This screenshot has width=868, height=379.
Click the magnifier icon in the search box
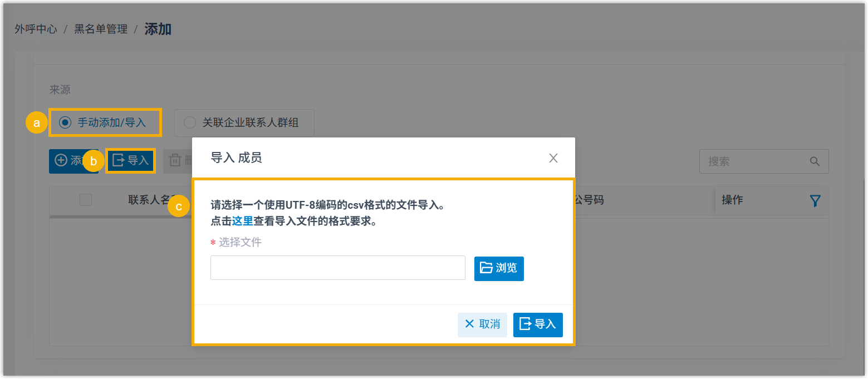[815, 161]
